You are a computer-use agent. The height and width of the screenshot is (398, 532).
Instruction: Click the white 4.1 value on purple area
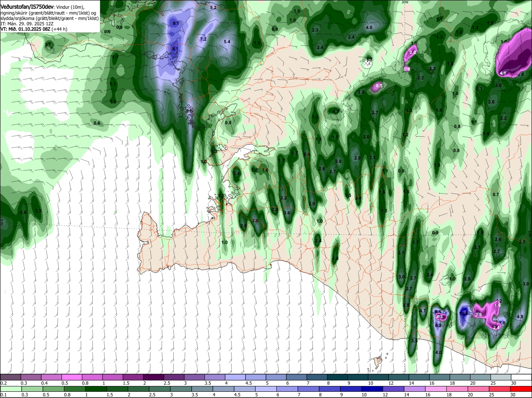[503, 73]
